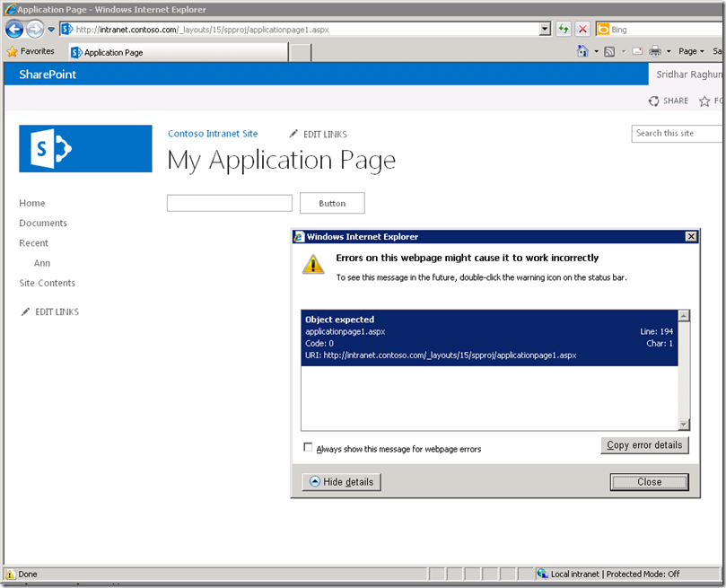Click the My Application Page heading
726x588 pixels.
pyautogui.click(x=282, y=161)
